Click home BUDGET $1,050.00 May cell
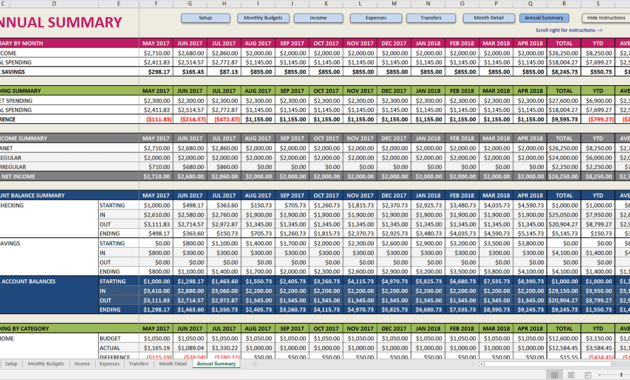This screenshot has height=380, width=630. [x=156, y=339]
